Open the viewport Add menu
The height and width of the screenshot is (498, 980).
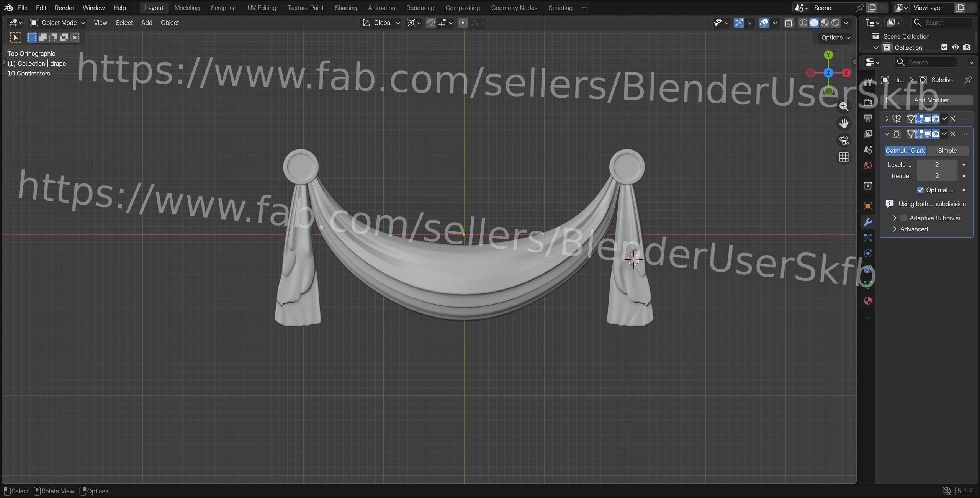(147, 23)
